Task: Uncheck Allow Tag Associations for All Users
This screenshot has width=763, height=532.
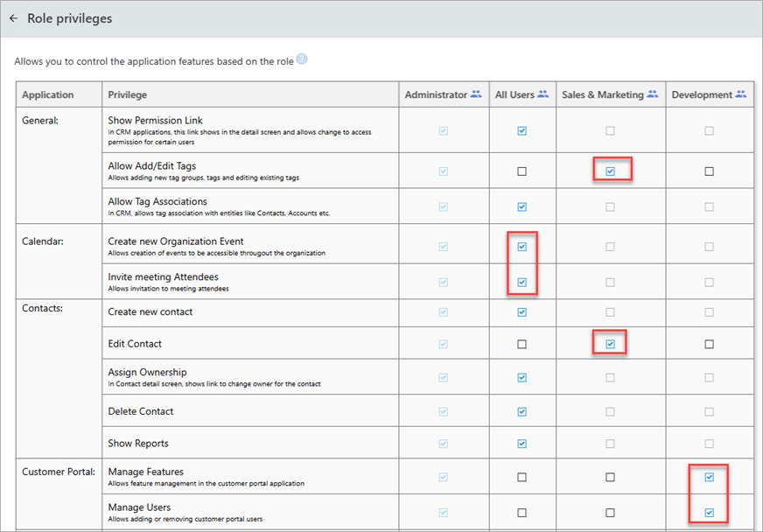Action: (x=522, y=206)
